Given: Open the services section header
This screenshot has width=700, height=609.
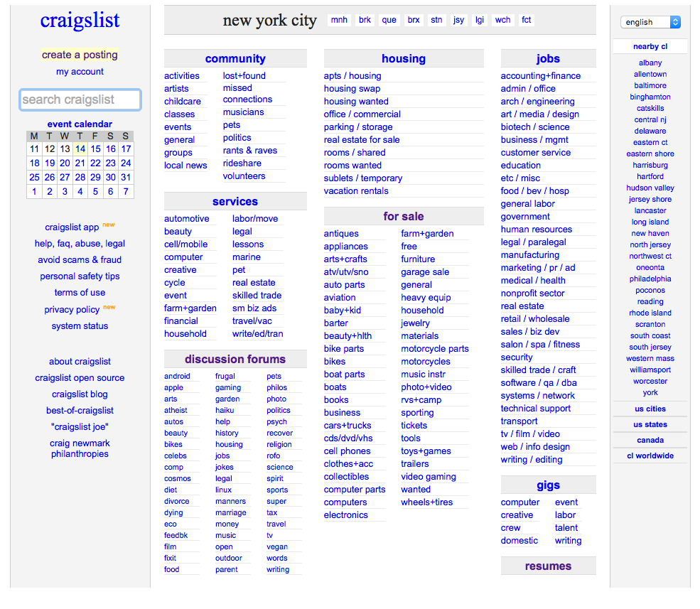Looking at the screenshot, I should (x=235, y=201).
